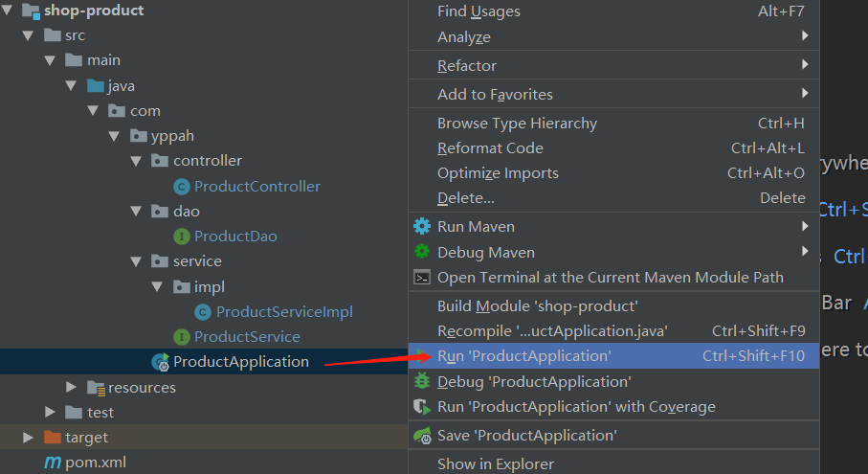Screen dimensions: 868x474
Task: Click the test folder icon
Action: coord(74,413)
